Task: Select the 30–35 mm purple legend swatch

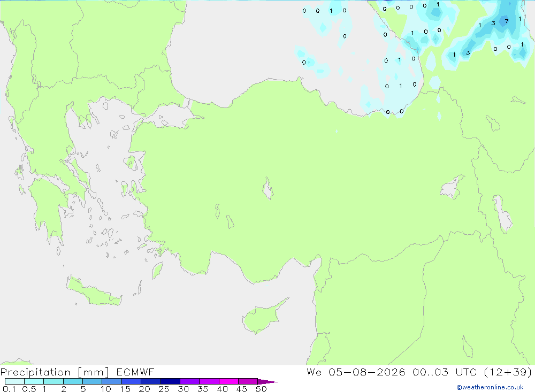Action: tap(190, 381)
